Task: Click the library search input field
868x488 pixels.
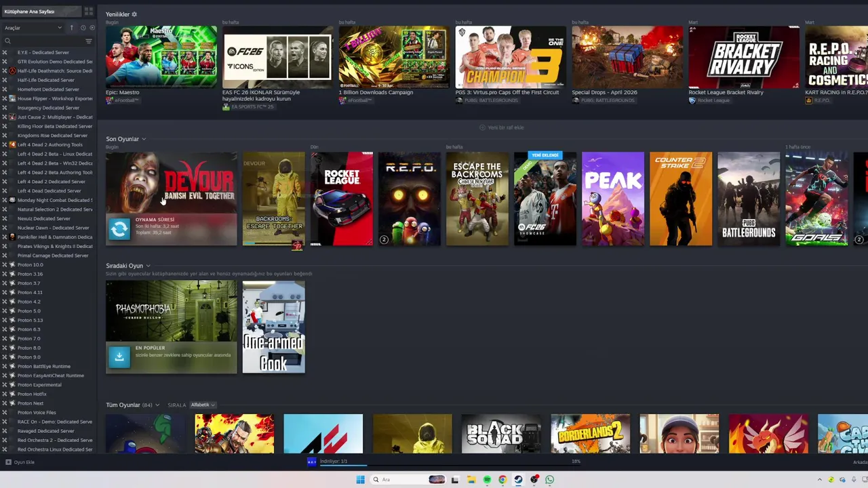Action: click(47, 41)
